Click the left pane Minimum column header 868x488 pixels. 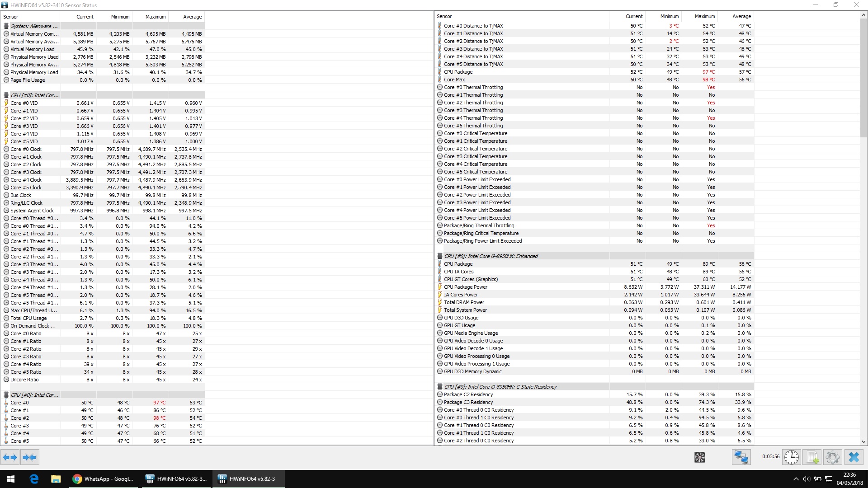[x=114, y=17]
